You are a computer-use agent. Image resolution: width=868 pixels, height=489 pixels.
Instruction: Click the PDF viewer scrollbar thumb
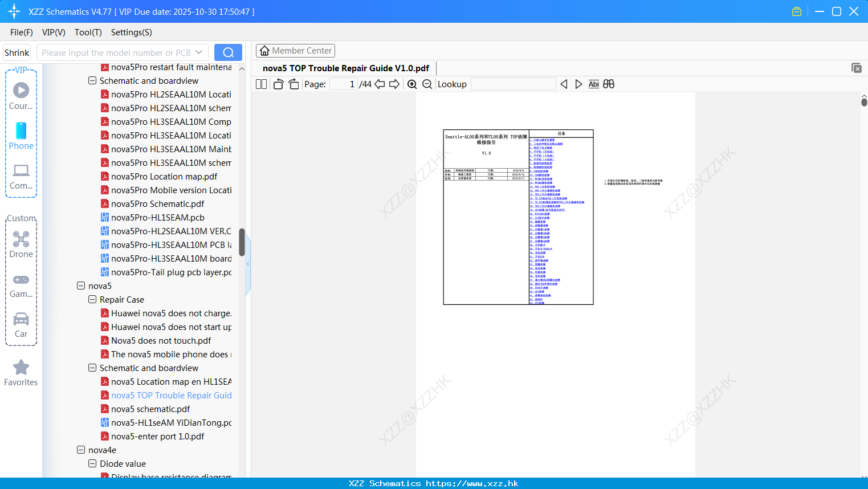click(x=864, y=102)
